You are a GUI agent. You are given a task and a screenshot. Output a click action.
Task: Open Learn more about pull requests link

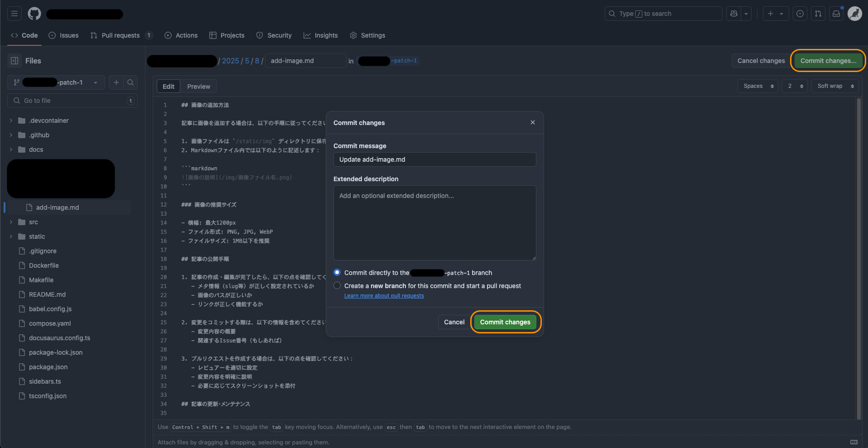coord(384,296)
